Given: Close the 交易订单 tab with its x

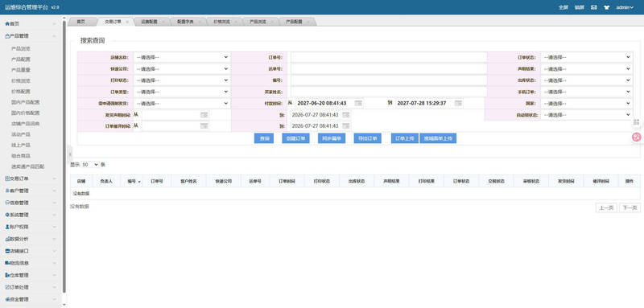Looking at the screenshot, I should pyautogui.click(x=127, y=22).
